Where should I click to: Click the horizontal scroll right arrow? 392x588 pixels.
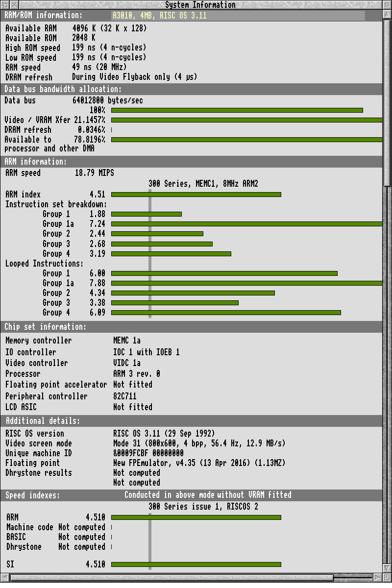tap(377, 578)
